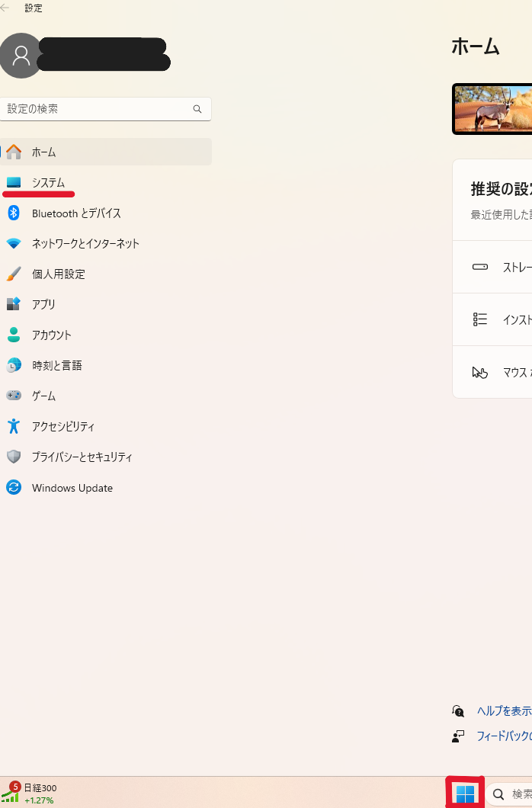This screenshot has height=808, width=532.
Task: Click the ゲーム controller icon
Action: 14,396
